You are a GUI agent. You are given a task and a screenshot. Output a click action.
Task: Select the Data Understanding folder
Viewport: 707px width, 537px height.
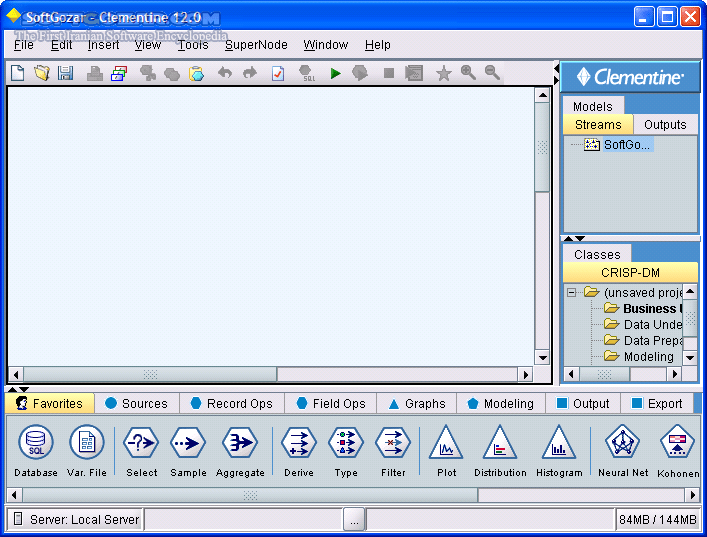click(643, 325)
